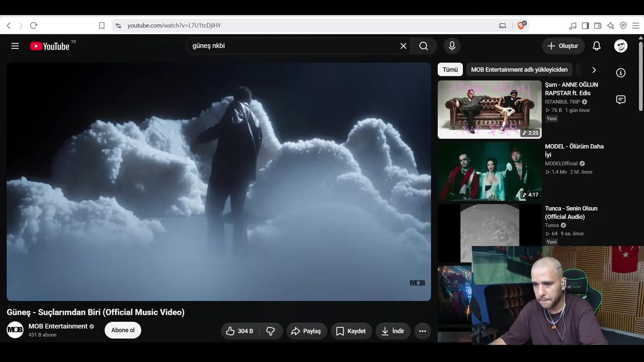Reload the YouTube page

point(34,26)
